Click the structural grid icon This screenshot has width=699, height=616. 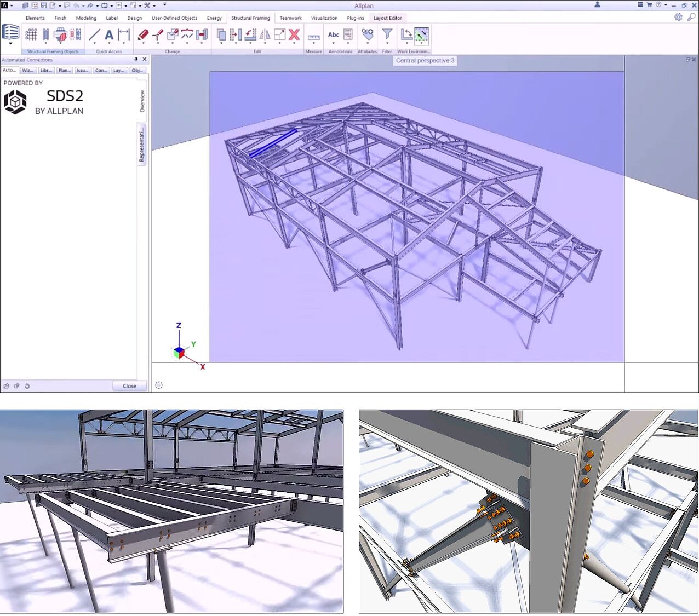(31, 35)
